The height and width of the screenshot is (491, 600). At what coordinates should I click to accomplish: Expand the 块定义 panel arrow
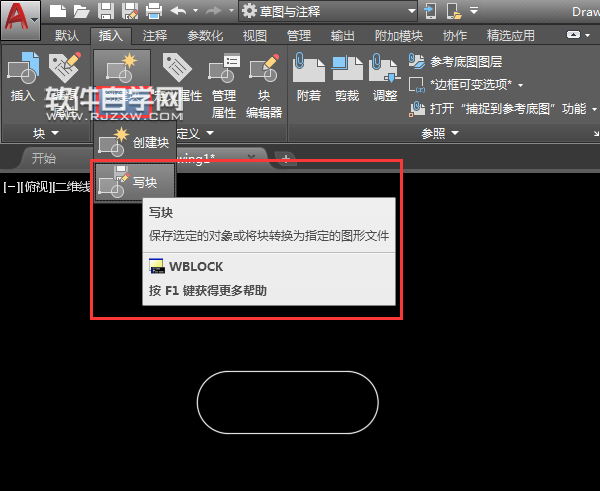pos(210,133)
